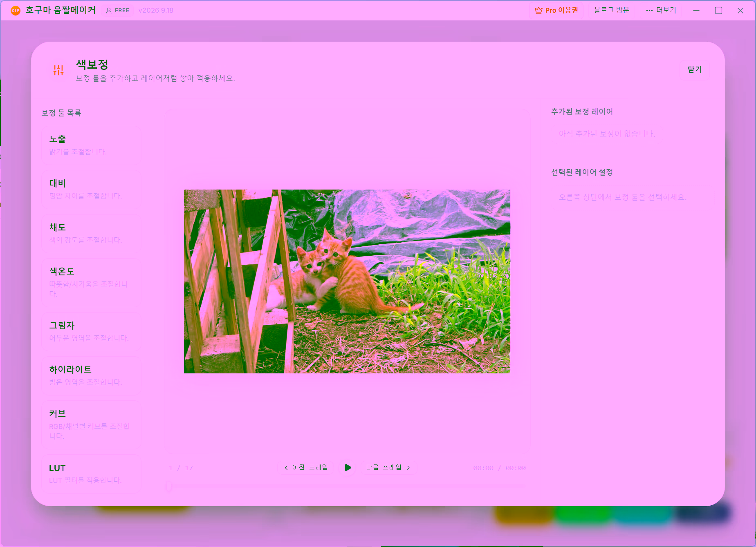Apply the LUT filter tool
The width and height of the screenshot is (756, 547).
(91, 474)
